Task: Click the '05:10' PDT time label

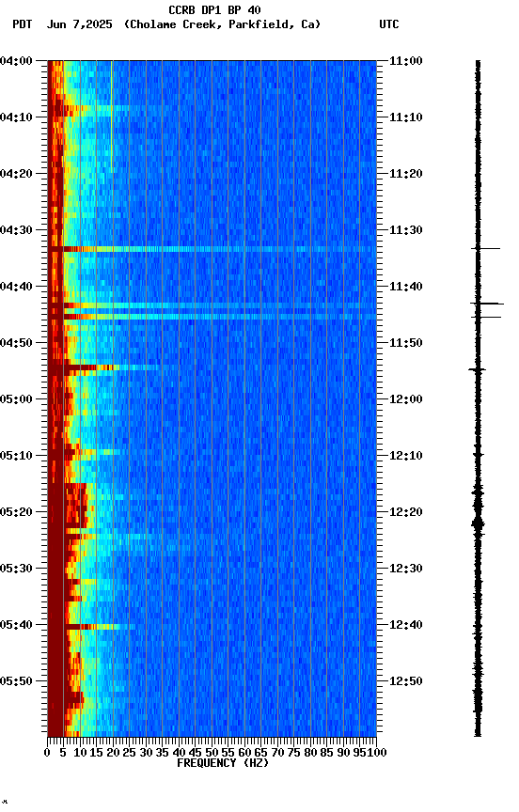Action: click(x=16, y=456)
